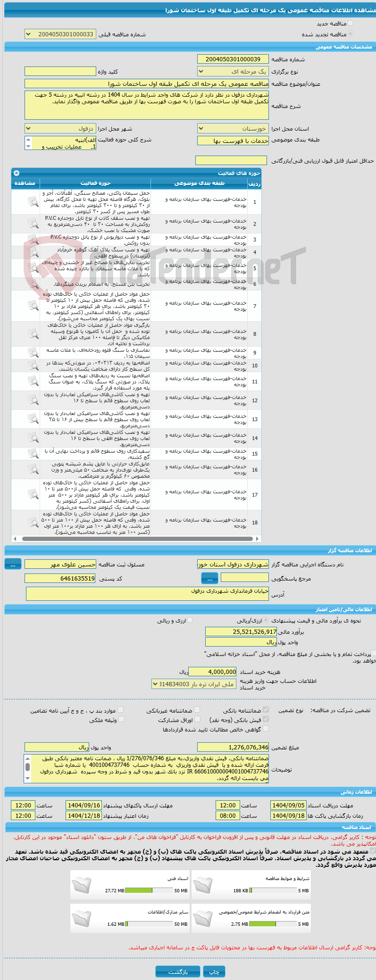This screenshot has height=980, width=376.
Task: Click بازگشت button
Action: (x=178, y=972)
